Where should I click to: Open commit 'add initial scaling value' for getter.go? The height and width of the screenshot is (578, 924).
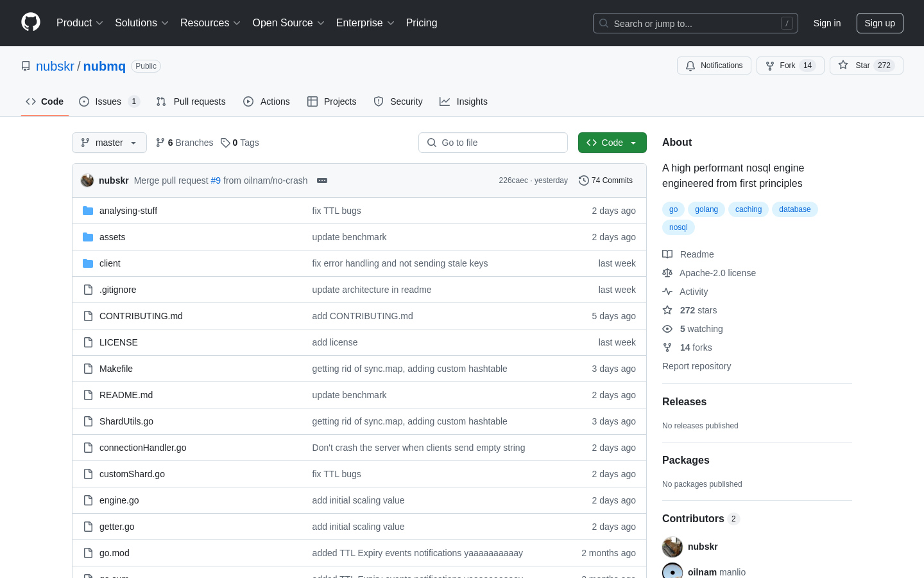pyautogui.click(x=358, y=527)
